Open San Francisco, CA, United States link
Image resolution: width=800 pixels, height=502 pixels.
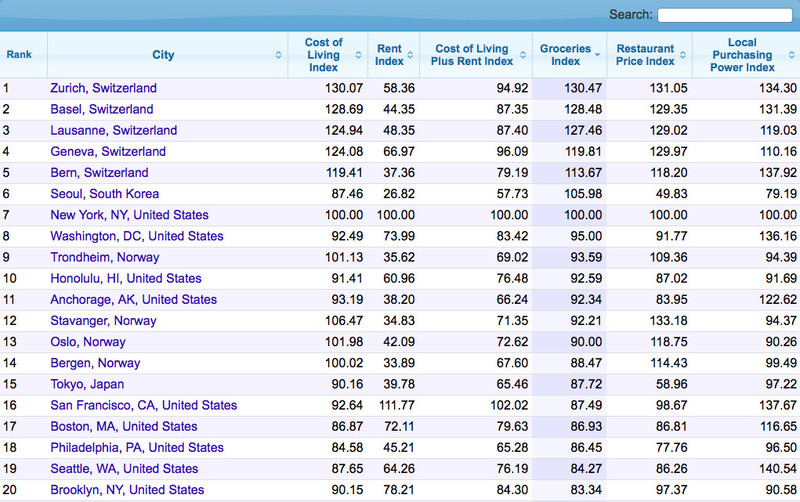pos(144,405)
